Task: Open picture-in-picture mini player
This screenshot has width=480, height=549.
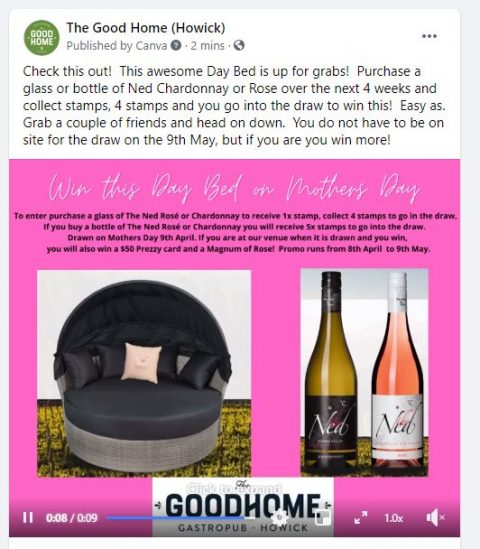Action: [x=323, y=518]
